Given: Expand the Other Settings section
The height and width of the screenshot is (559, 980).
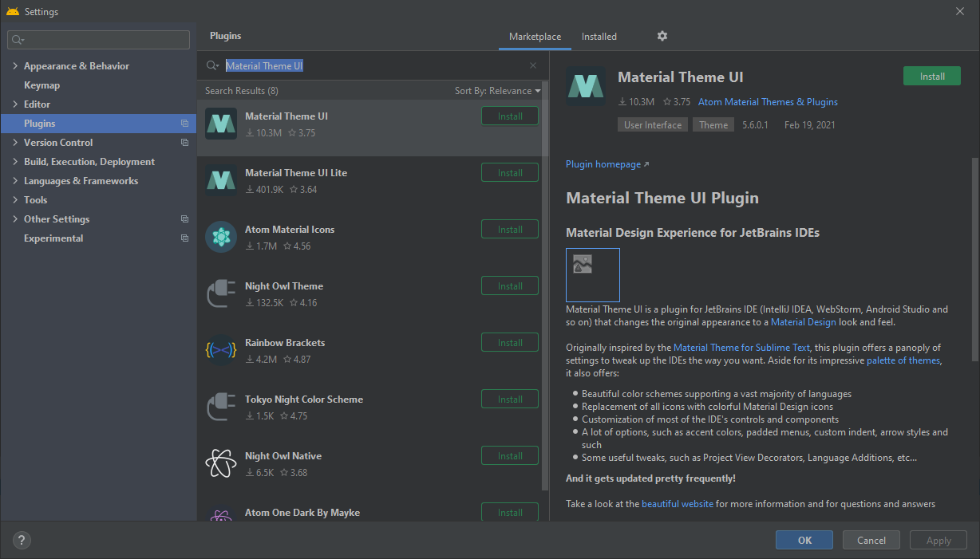Looking at the screenshot, I should coord(15,219).
